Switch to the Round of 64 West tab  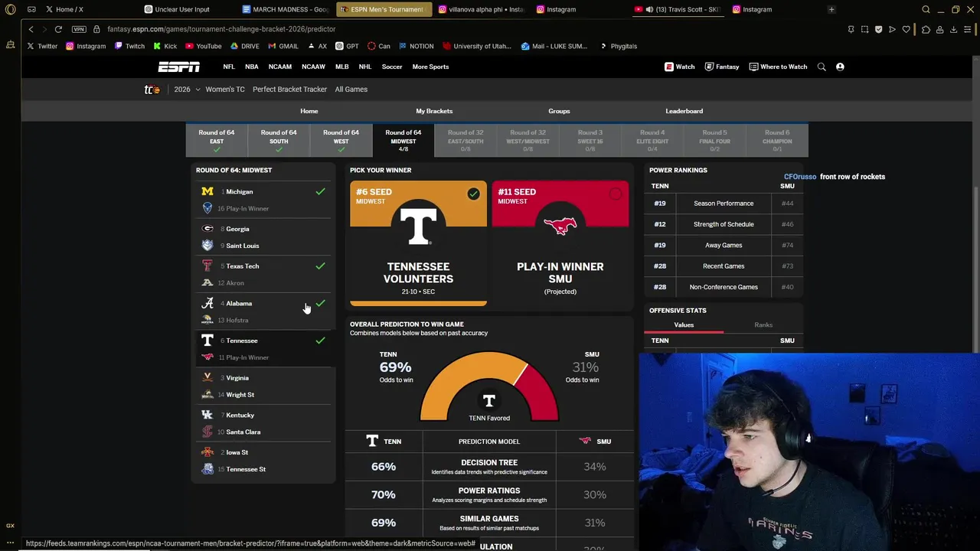tap(341, 140)
